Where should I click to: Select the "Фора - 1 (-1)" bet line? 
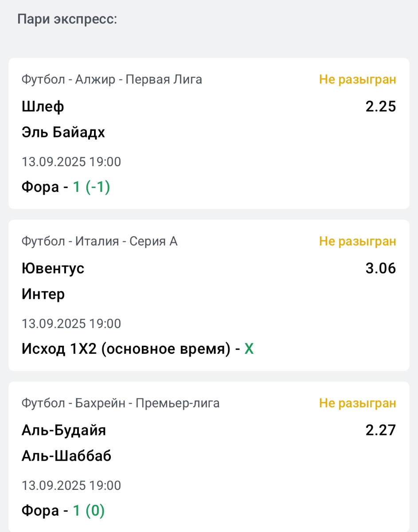point(66,187)
